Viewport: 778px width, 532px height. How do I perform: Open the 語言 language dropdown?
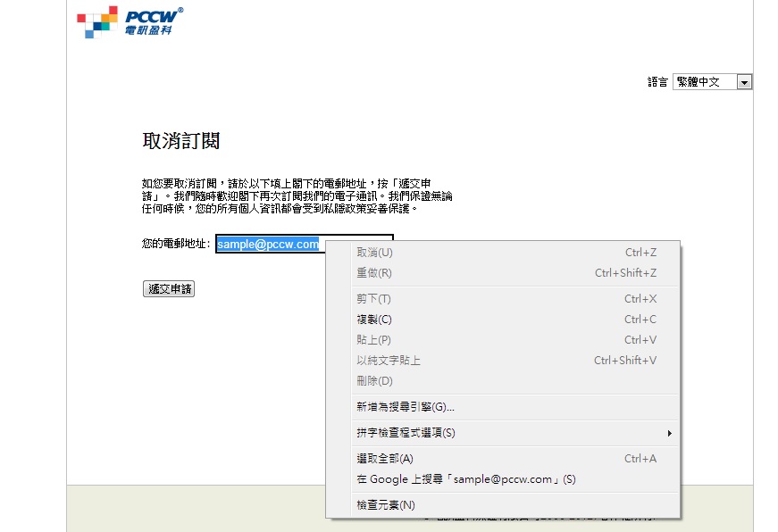pos(712,82)
